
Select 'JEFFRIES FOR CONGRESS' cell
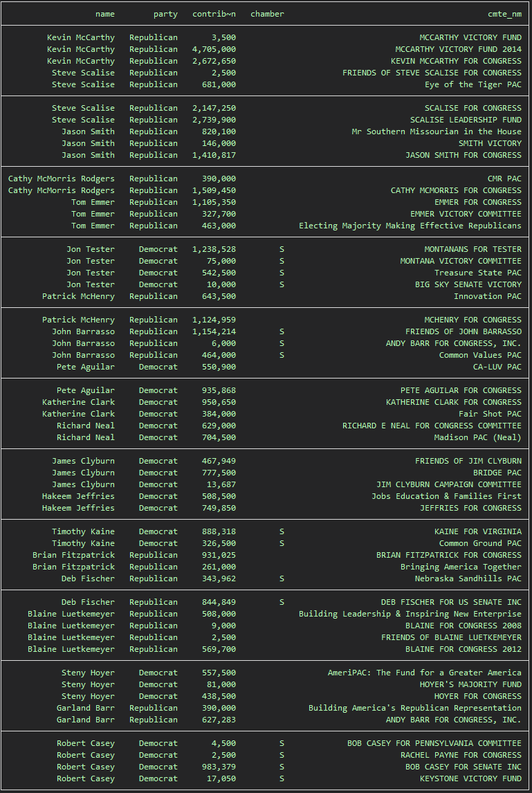point(471,508)
